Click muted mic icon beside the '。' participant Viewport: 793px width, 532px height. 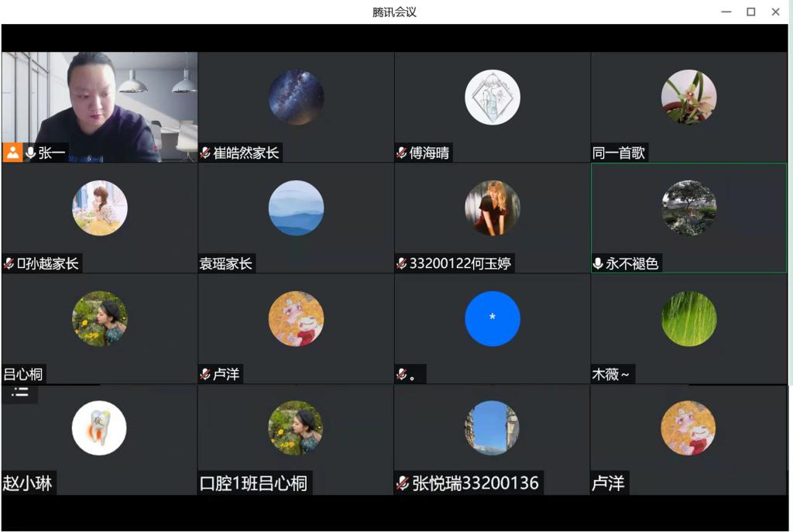tap(402, 374)
